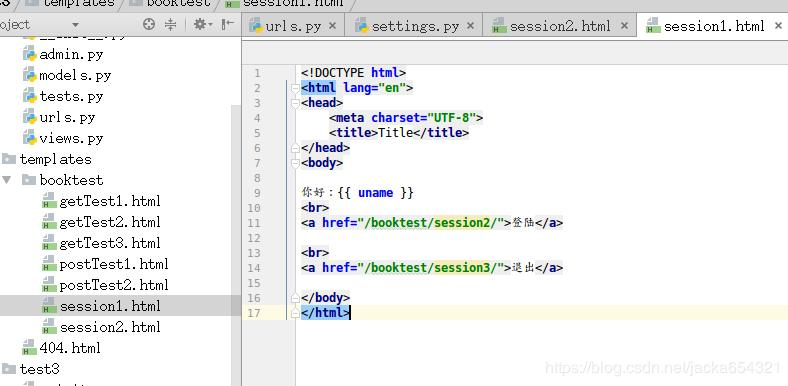Switch to the settings.py editor tab
788x386 pixels.
414,26
